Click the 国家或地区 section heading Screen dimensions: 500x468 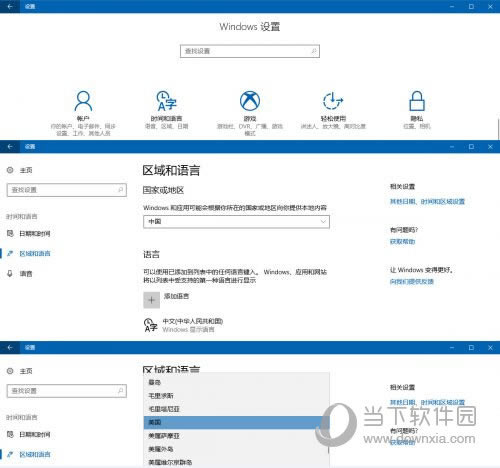(x=163, y=190)
